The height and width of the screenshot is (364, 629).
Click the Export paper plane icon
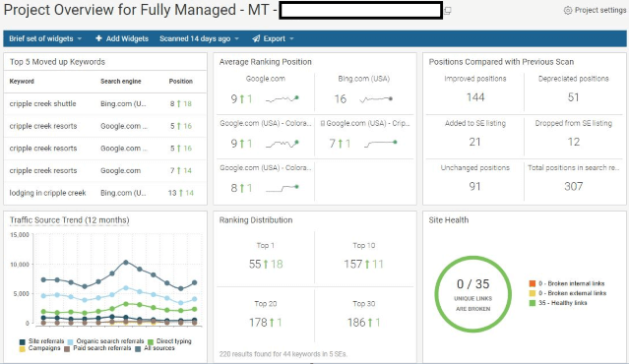pyautogui.click(x=256, y=39)
